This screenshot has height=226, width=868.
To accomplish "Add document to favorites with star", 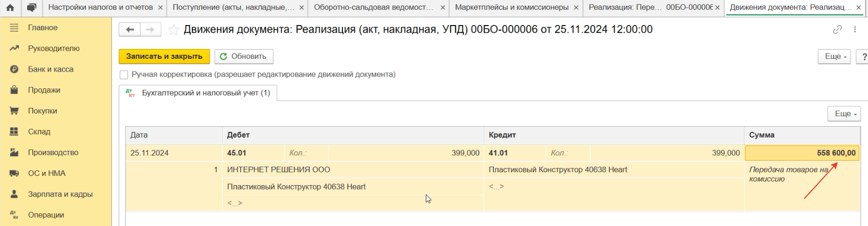I will coord(173,30).
